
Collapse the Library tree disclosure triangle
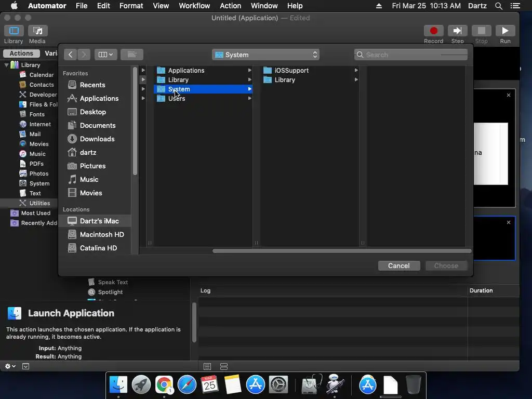6,65
